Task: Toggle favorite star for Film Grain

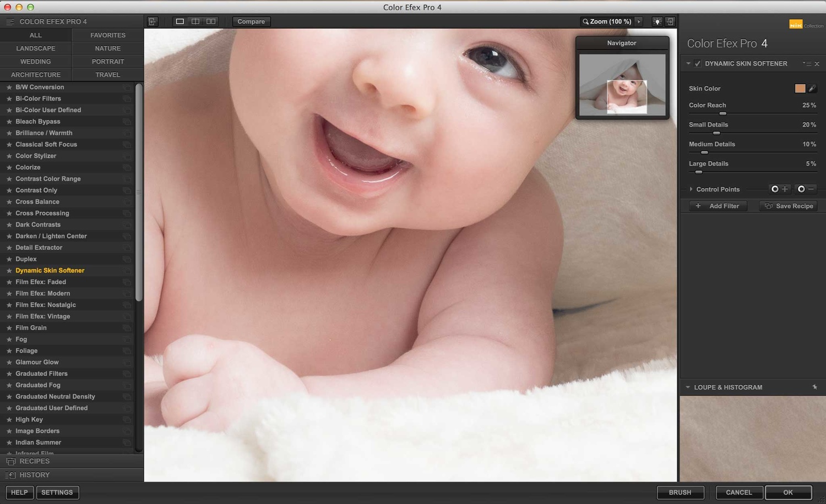Action: tap(9, 328)
